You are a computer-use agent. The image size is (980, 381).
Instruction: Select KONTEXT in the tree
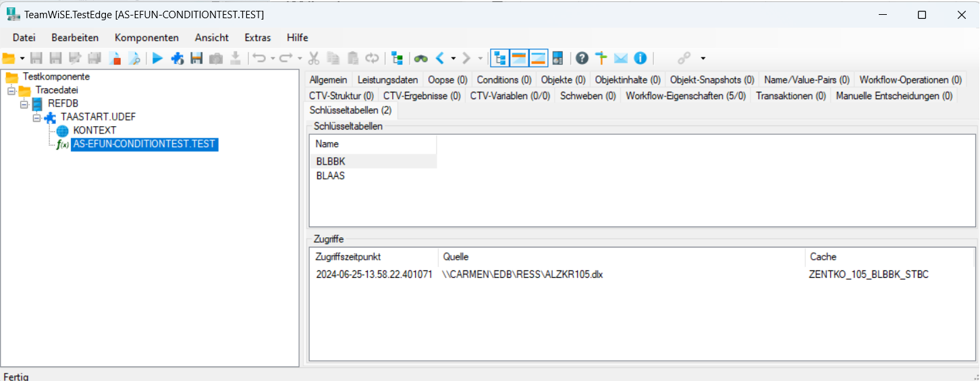click(94, 130)
